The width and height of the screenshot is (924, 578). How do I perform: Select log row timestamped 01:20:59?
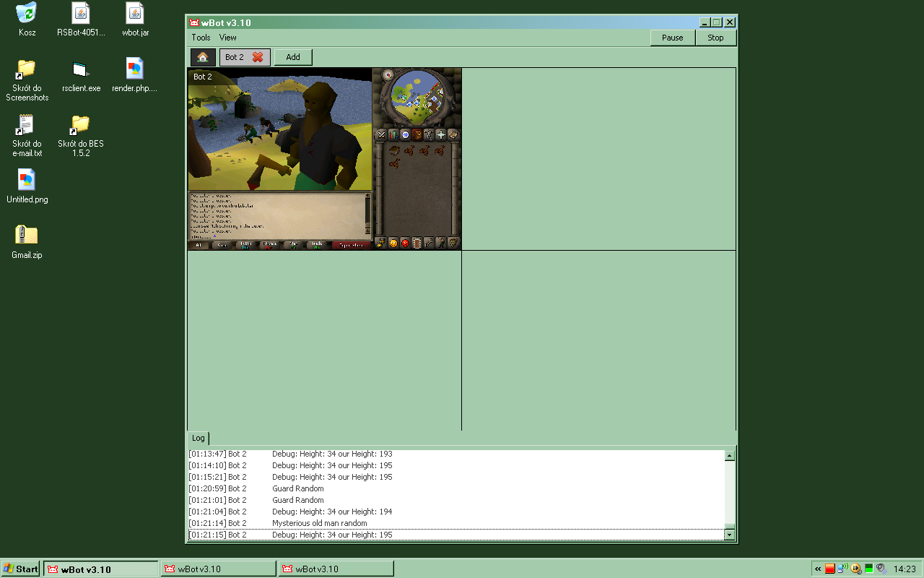tap(456, 488)
